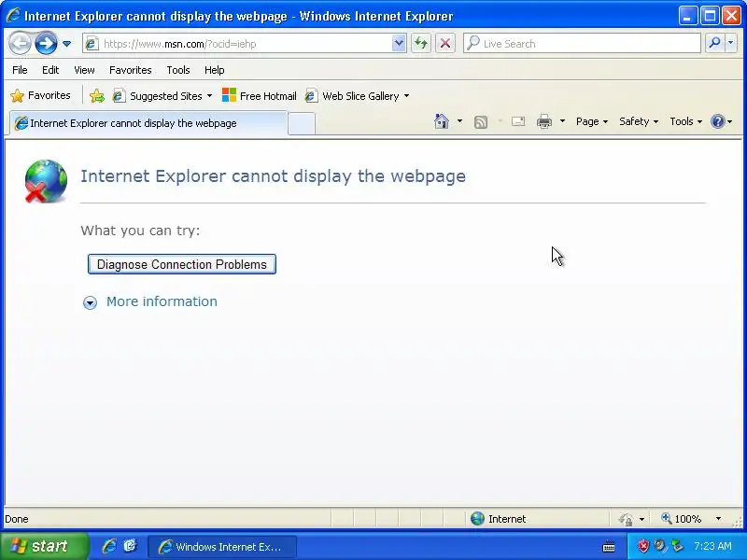Click the RSS Feeds icon
This screenshot has height=560, width=747.
481,122
